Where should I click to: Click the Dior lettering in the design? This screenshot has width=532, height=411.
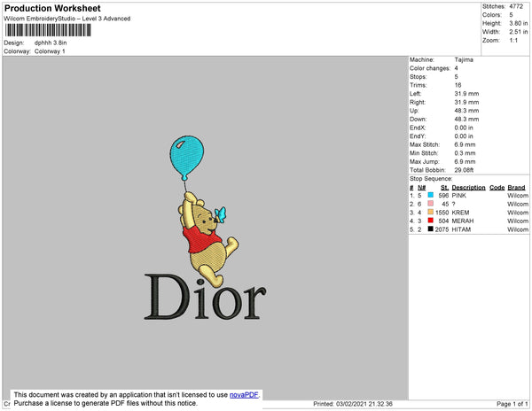click(206, 297)
